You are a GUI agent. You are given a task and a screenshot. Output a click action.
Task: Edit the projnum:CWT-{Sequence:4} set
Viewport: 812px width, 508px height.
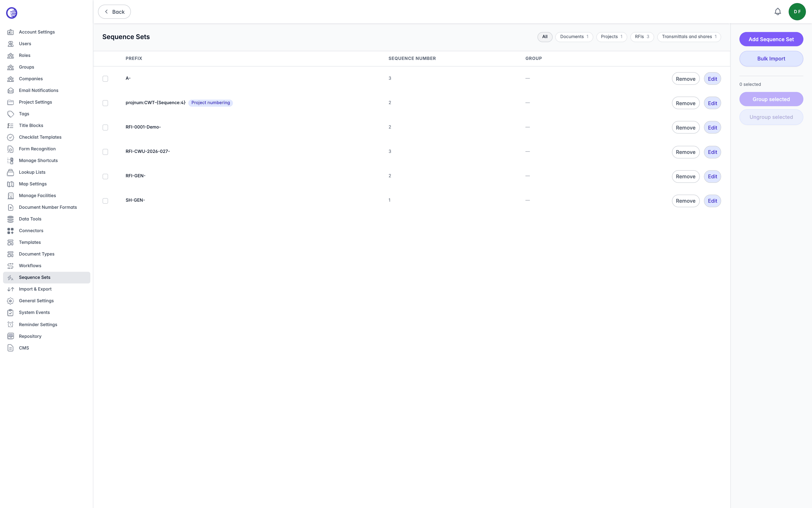pyautogui.click(x=712, y=103)
